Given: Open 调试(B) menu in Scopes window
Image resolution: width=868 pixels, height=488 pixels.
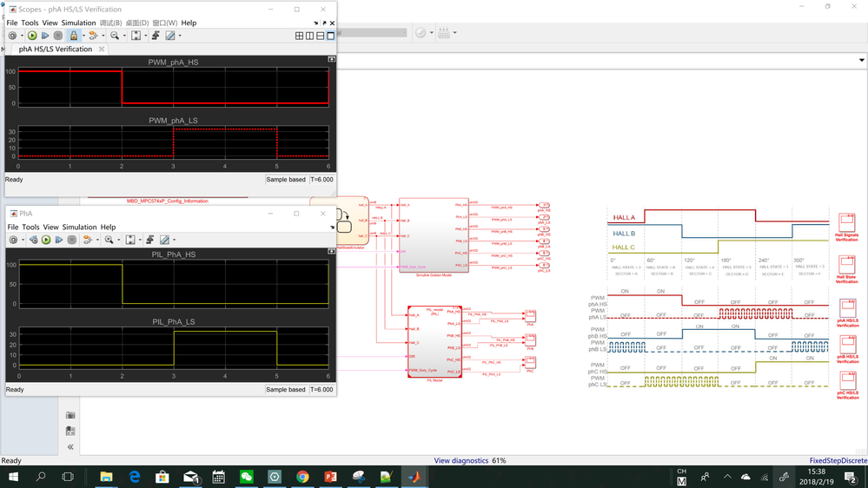Looking at the screenshot, I should 110,23.
